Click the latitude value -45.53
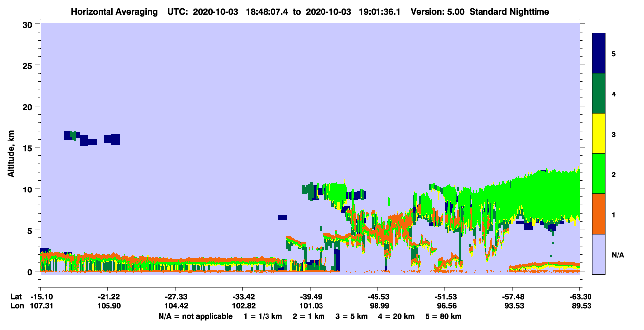This screenshot has height=330, width=644. (377, 297)
